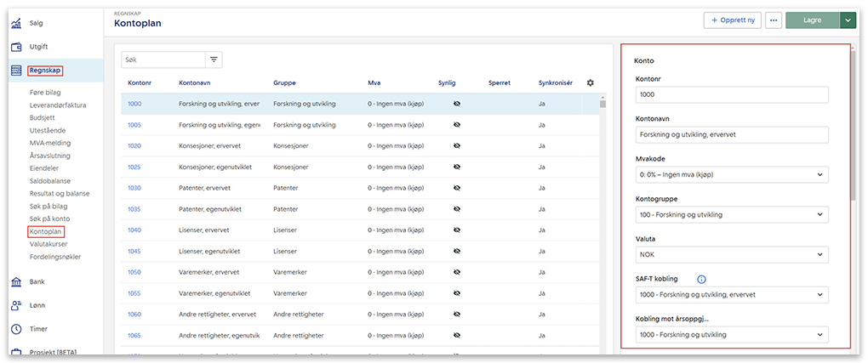Image resolution: width=868 pixels, height=363 pixels.
Task: Open the Bank section icon
Action: 16,281
